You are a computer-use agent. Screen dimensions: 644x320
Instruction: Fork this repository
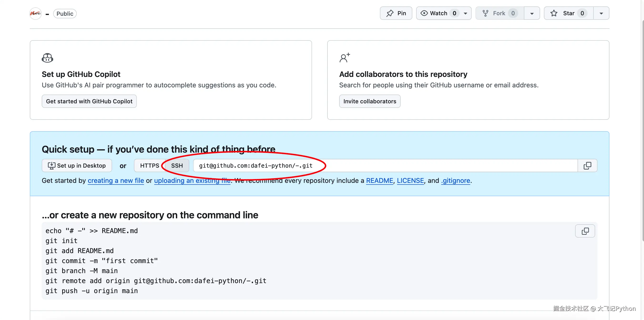click(x=499, y=13)
